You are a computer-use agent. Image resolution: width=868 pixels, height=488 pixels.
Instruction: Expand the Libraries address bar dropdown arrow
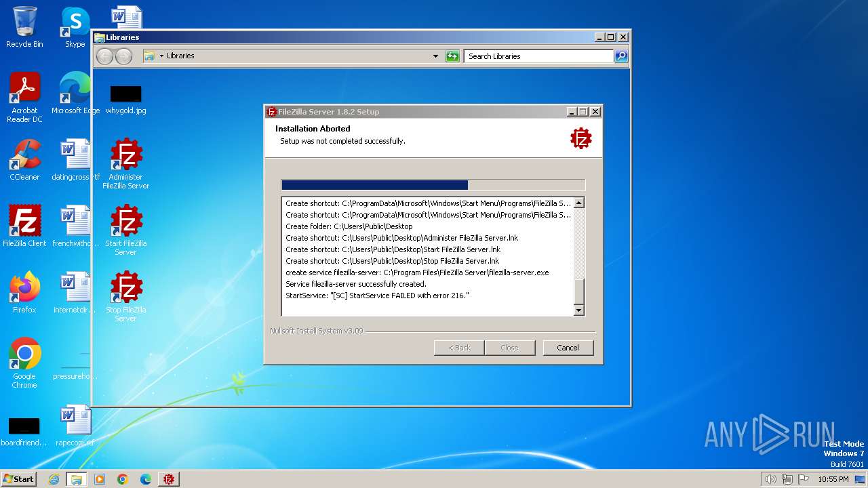[x=435, y=56]
